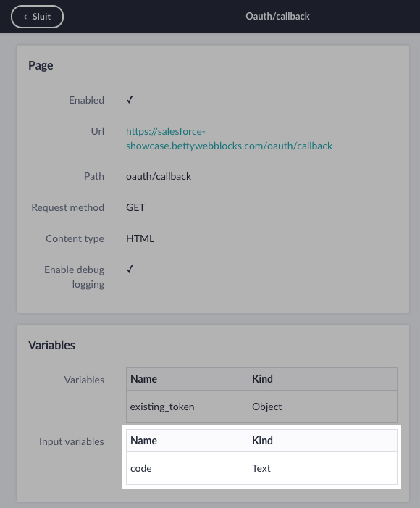The width and height of the screenshot is (420, 508).
Task: Click the GET request method value
Action: pos(135,207)
